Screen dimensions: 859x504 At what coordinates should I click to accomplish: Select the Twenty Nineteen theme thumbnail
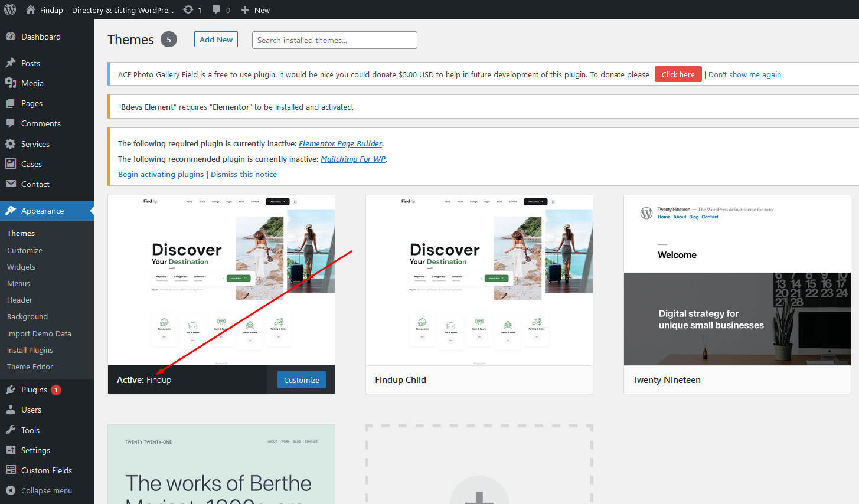(x=737, y=280)
